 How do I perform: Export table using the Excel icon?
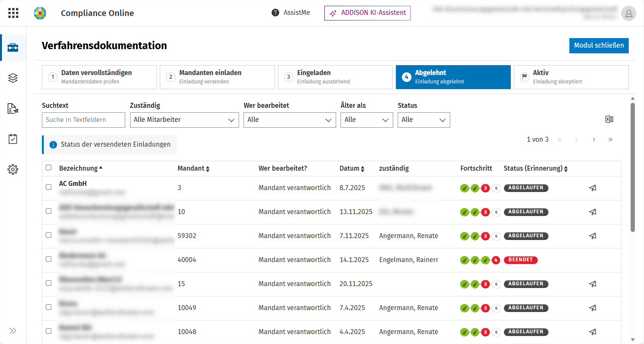pos(609,119)
